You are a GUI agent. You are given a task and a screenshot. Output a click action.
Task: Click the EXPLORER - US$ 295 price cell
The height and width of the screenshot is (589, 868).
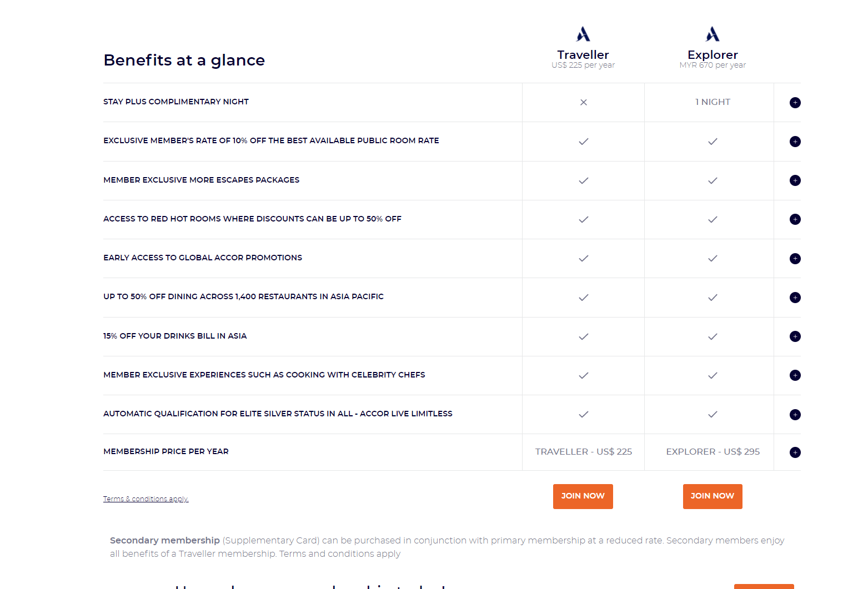tap(713, 452)
